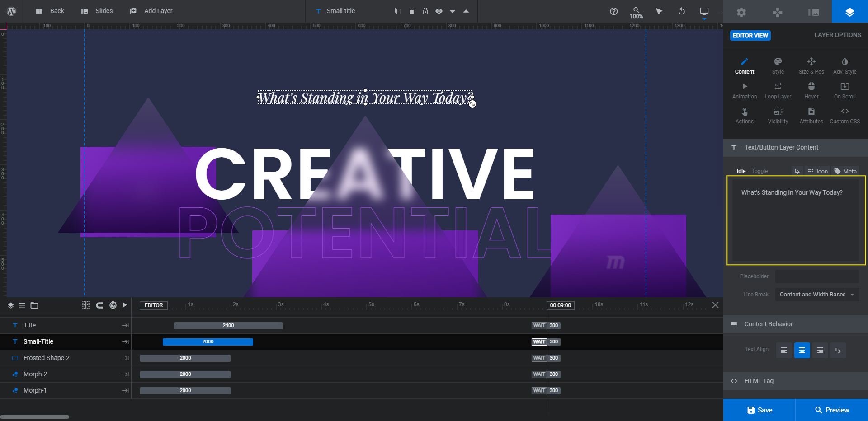Open the Animation settings

[745, 91]
